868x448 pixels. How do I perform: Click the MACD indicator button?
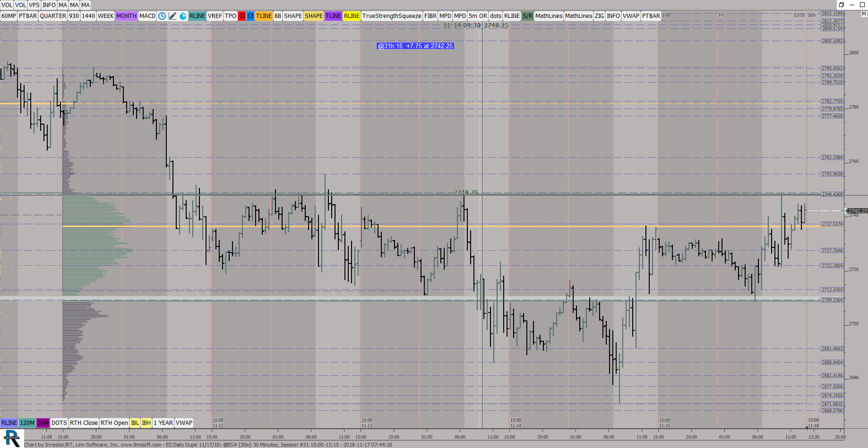click(x=147, y=16)
